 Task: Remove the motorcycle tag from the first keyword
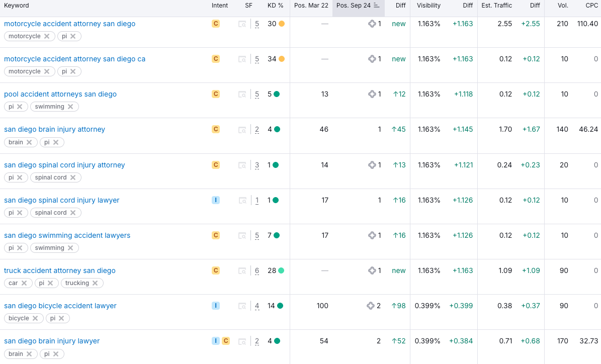[x=46, y=36]
